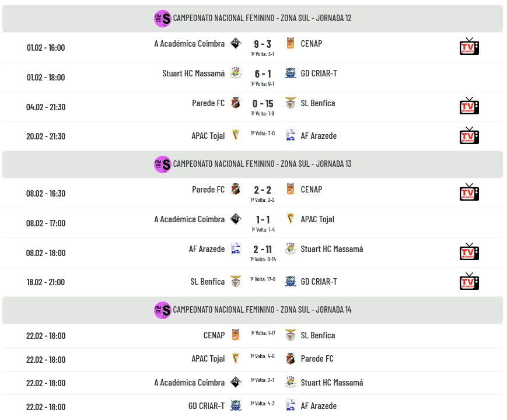Viewport: 507px width, 420px height.
Task: Click TV live icon for Académica Coimbra vs CENAP
Action: coord(469,47)
